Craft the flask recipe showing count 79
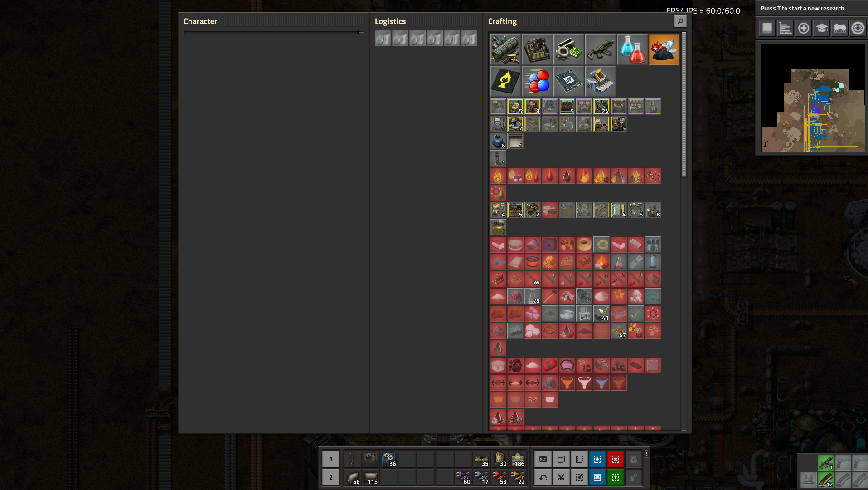 coord(533,296)
